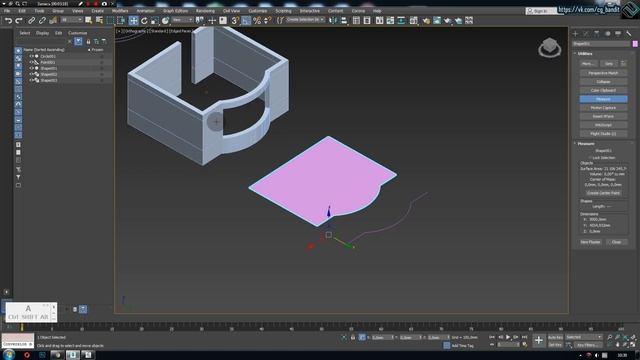The height and width of the screenshot is (360, 640).
Task: Hide Point001 with its eye icon
Action: [x=31, y=62]
